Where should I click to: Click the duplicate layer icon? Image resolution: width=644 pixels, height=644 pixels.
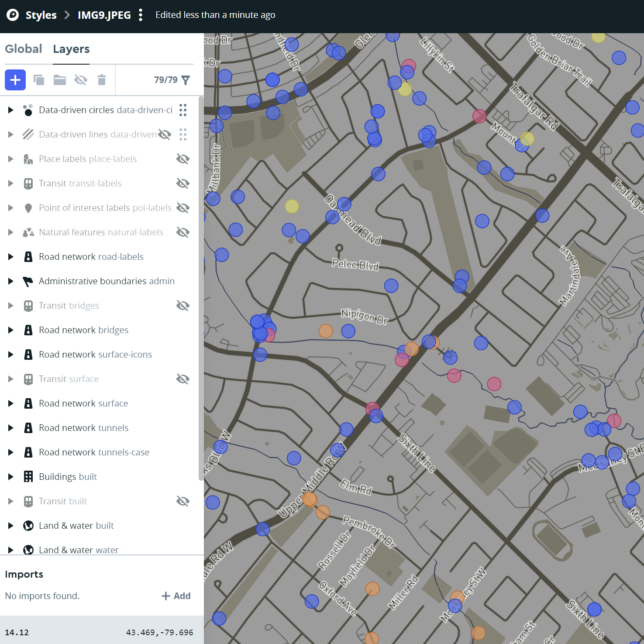pyautogui.click(x=39, y=80)
